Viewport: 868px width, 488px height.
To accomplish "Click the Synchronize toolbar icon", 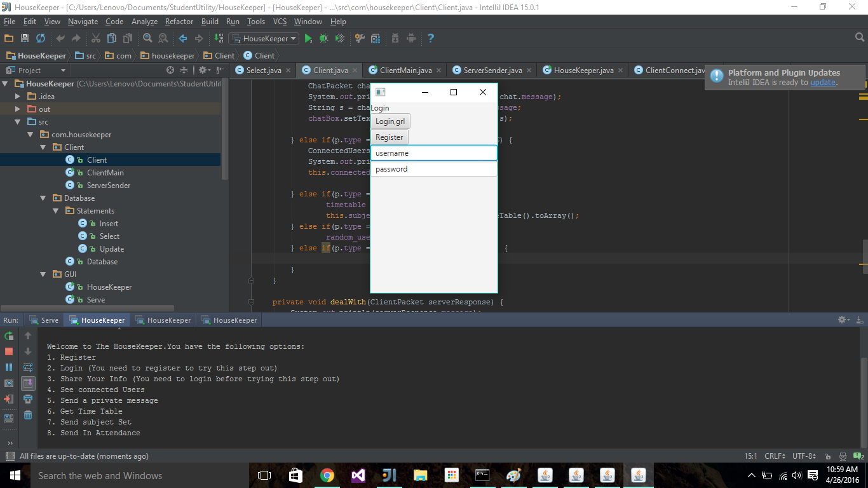I will pyautogui.click(x=41, y=39).
